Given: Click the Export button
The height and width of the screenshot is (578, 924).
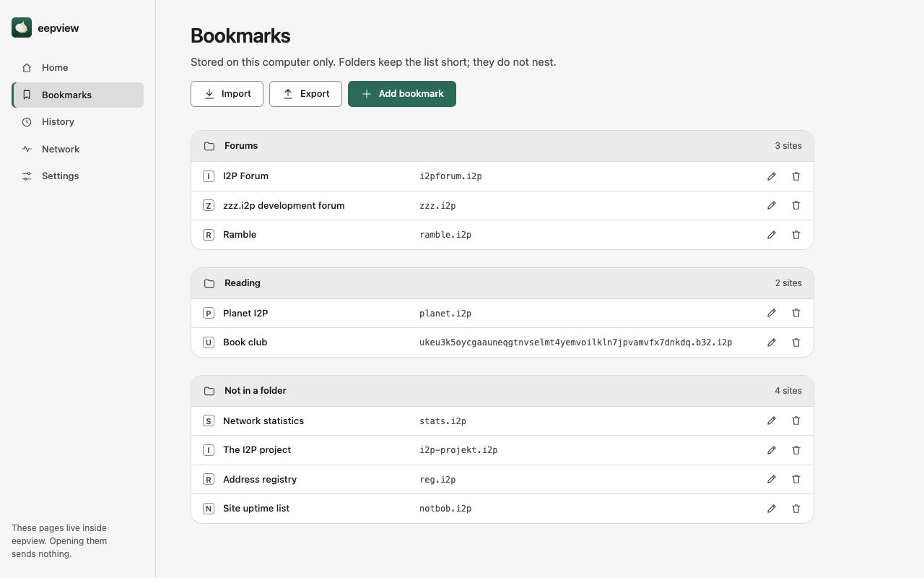Looking at the screenshot, I should tap(305, 94).
